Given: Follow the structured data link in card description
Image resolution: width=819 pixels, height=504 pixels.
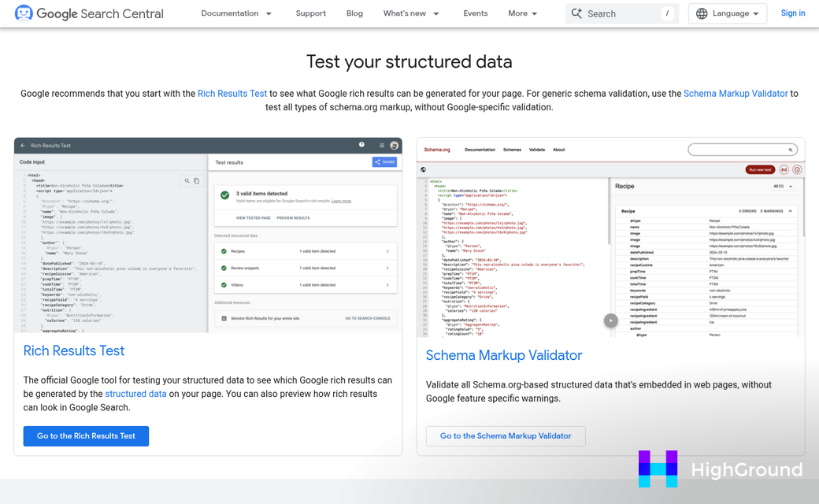Looking at the screenshot, I should (135, 394).
